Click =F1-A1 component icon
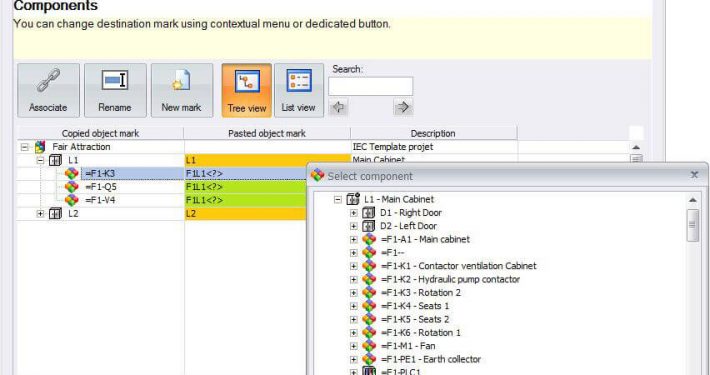The width and height of the screenshot is (710, 375). coord(369,239)
